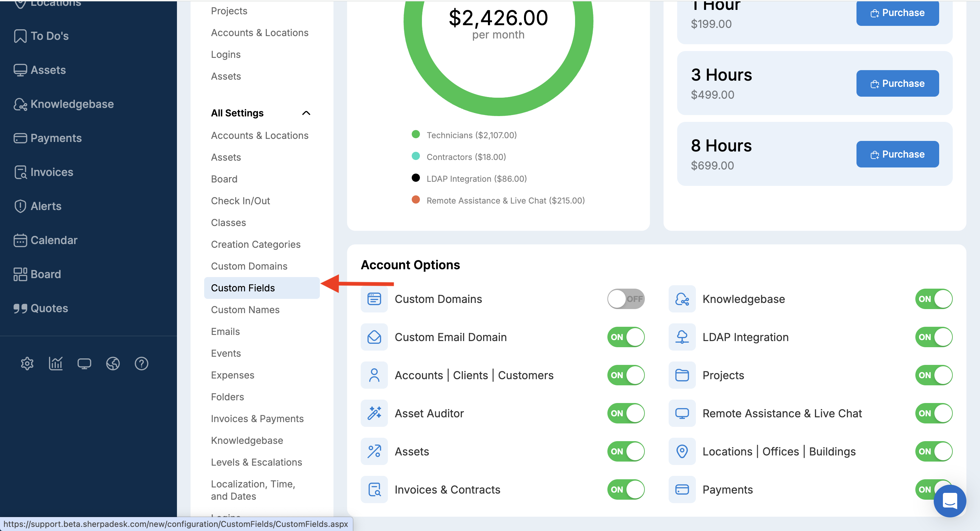The image size is (980, 531).
Task: Enable the Custom Domains toggle
Action: click(x=625, y=299)
